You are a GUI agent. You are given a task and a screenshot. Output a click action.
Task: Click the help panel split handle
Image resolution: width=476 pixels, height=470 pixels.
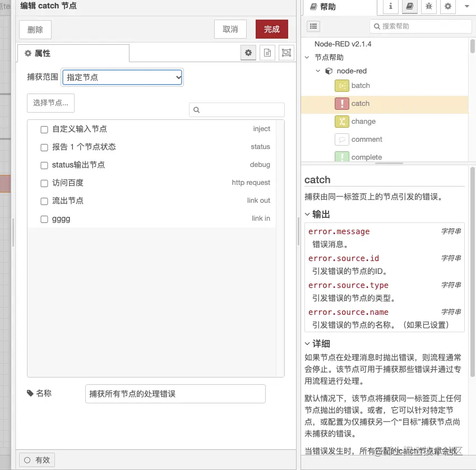(x=389, y=164)
